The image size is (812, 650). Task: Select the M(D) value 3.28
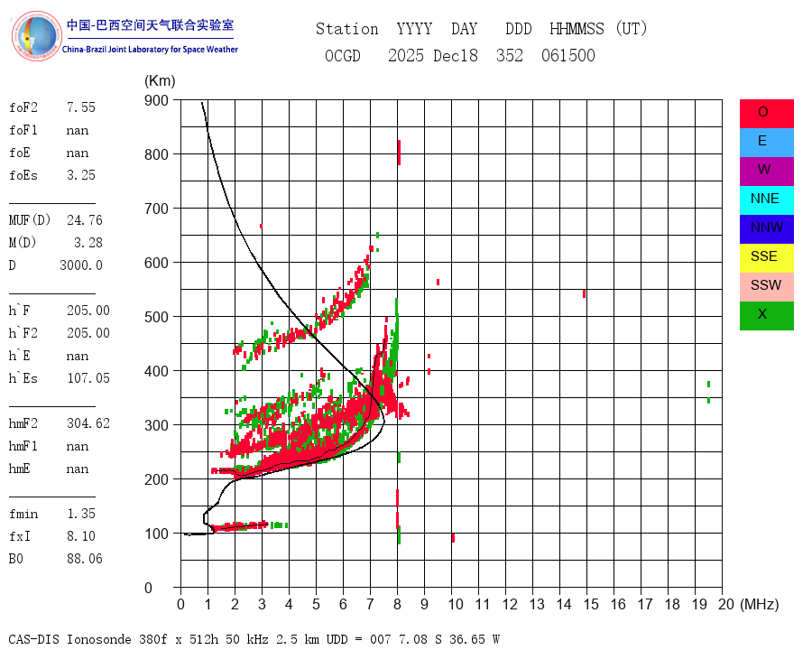(88, 243)
